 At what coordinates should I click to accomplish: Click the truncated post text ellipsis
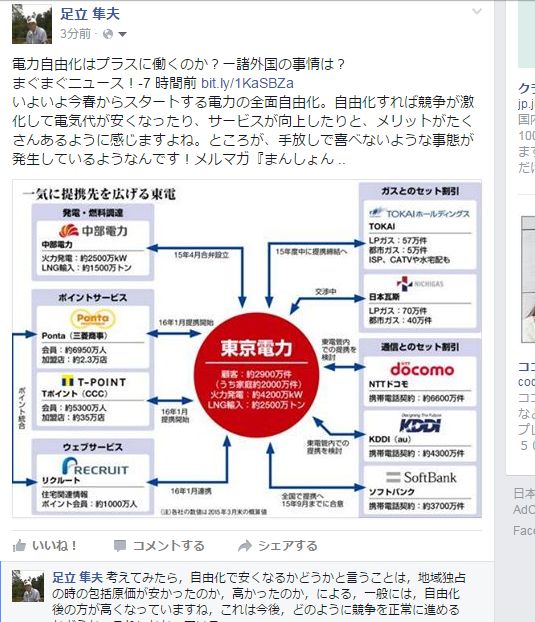[341, 161]
